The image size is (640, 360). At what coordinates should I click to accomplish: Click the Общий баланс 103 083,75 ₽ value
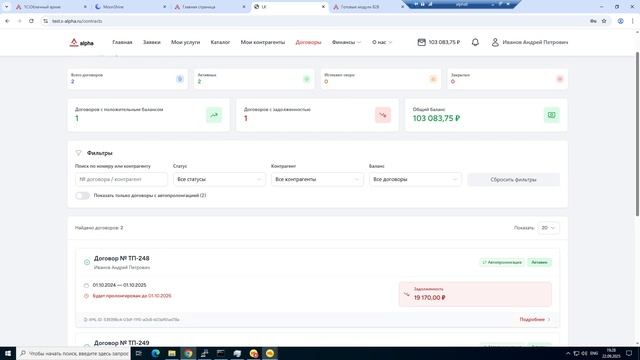point(436,118)
